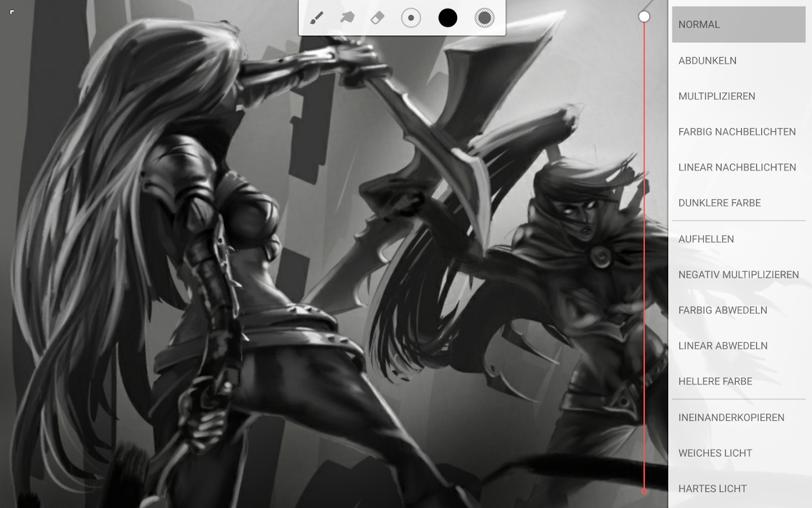Screen dimensions: 812x508
Task: Click the handle atop the vertical opacity slider
Action: pos(644,16)
